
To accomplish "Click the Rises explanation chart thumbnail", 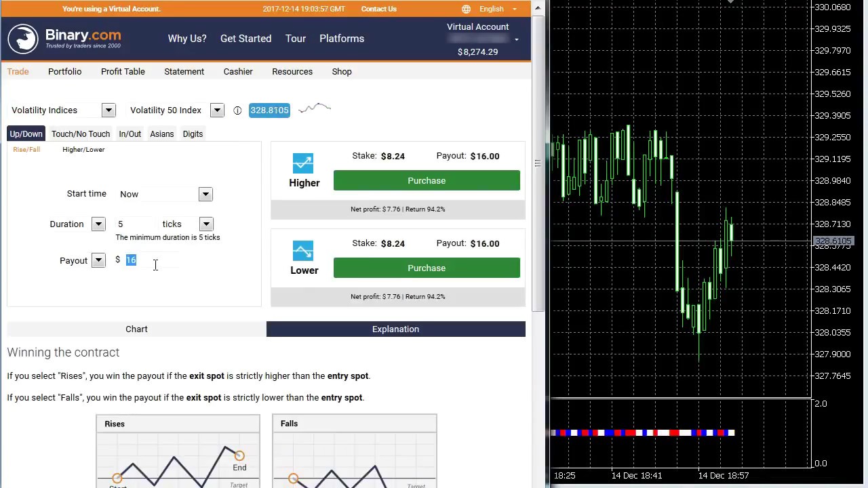I will 178,451.
